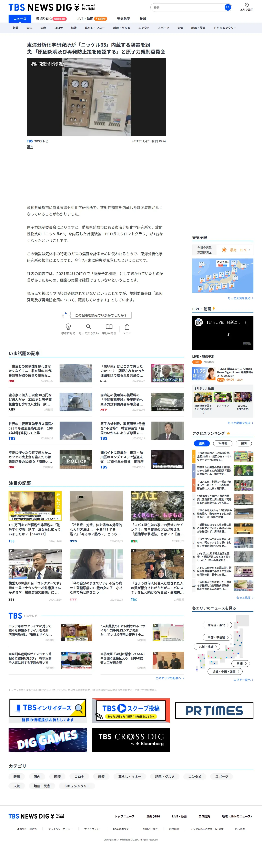Image resolution: width=262 pixels, height=868 pixels.
Task: Click the sunny weather icon in 天気予報
Action: point(224,250)
